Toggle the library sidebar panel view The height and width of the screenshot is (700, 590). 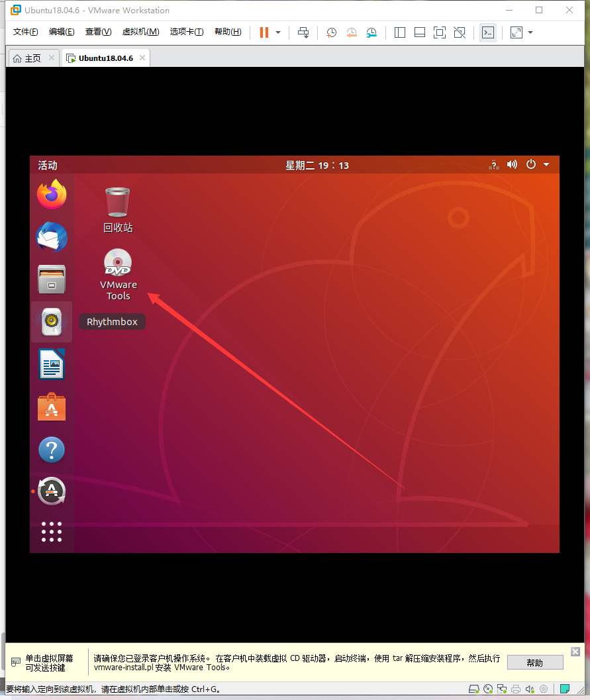pos(400,32)
